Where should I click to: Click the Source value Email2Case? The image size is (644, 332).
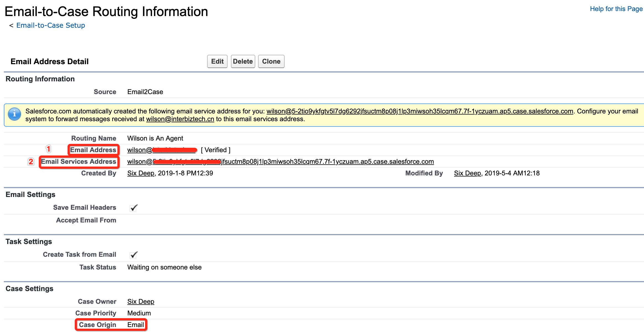145,92
